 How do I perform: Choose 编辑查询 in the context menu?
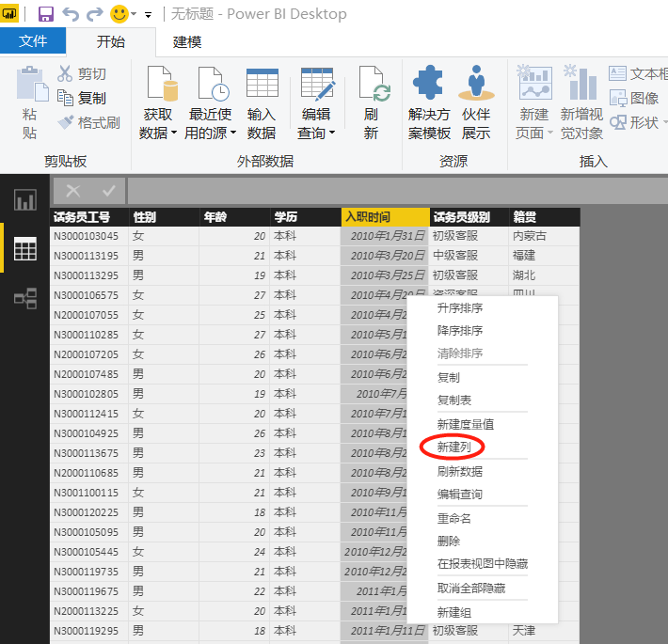pos(460,494)
